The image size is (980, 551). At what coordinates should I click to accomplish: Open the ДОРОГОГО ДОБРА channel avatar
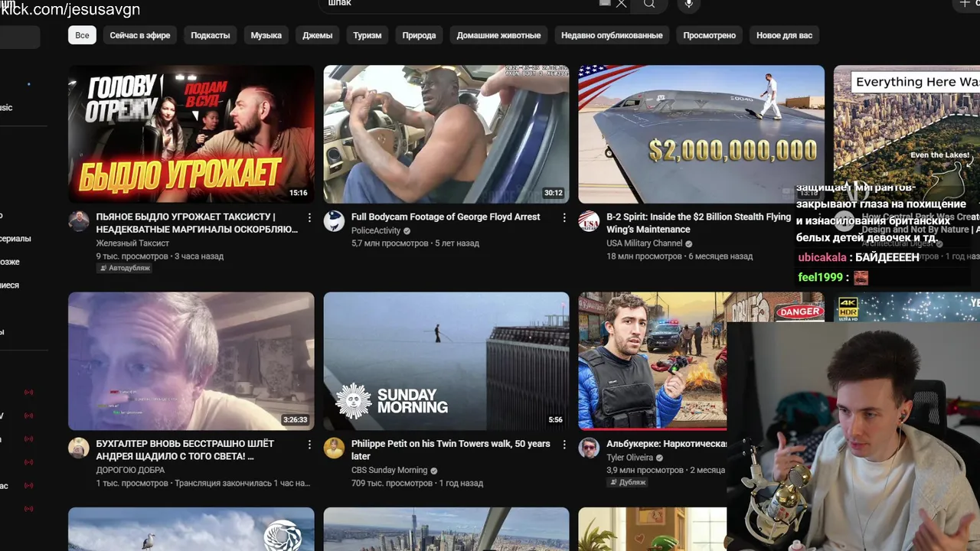pos(79,448)
